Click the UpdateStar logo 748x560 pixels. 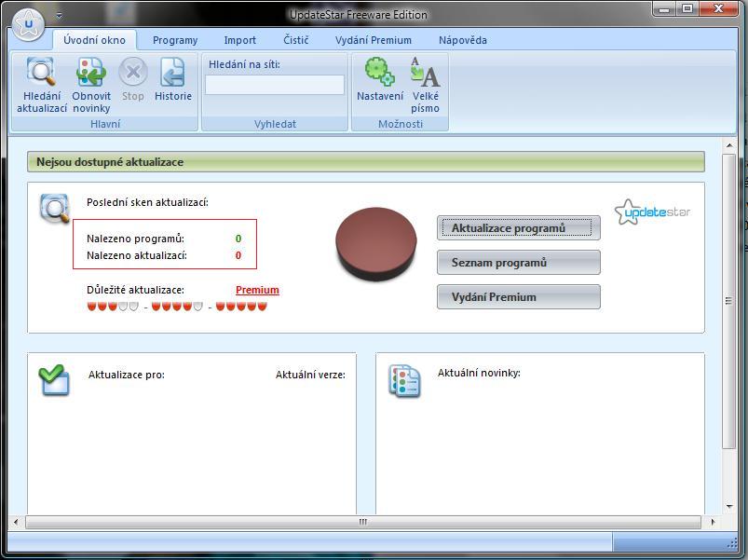click(652, 212)
